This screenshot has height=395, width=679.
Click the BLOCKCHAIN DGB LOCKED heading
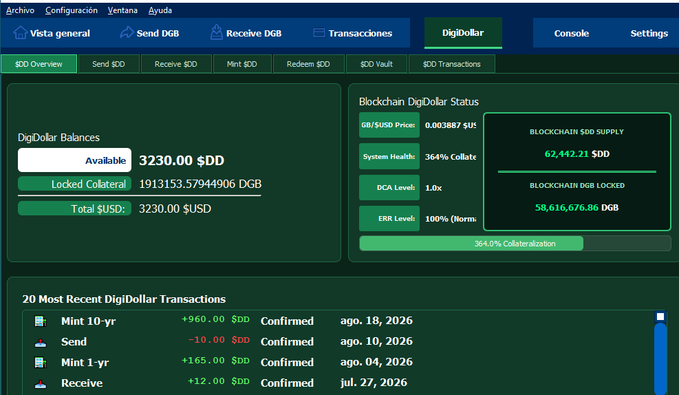pyautogui.click(x=577, y=185)
